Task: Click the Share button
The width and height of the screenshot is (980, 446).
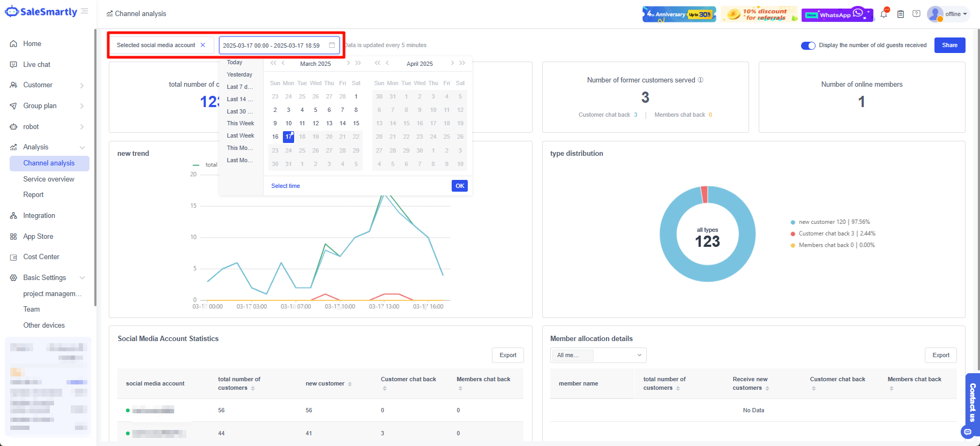Action: [x=949, y=45]
